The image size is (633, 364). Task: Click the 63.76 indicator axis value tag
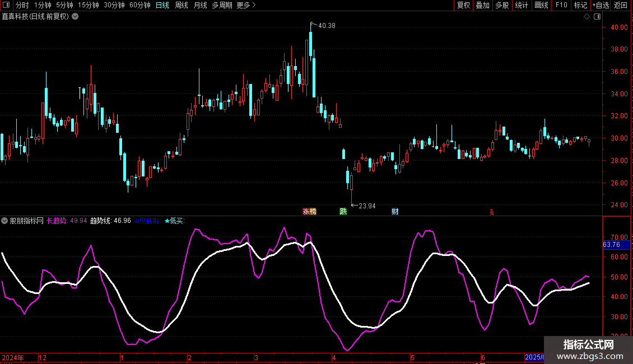pos(616,245)
